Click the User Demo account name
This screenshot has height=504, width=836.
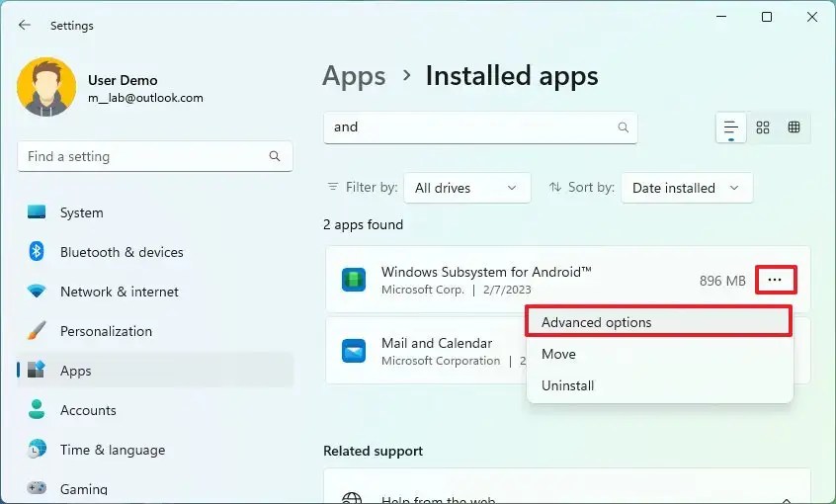pyautogui.click(x=123, y=80)
